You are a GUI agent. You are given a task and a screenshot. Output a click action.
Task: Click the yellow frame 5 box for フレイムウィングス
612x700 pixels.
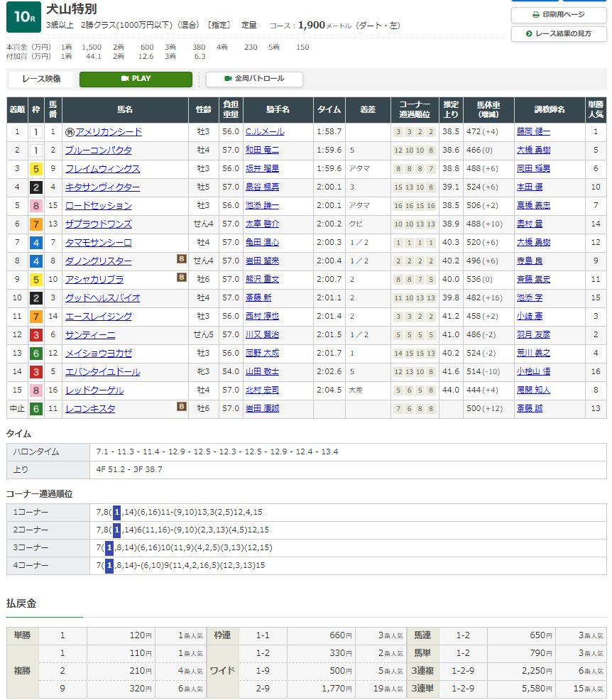click(35, 169)
